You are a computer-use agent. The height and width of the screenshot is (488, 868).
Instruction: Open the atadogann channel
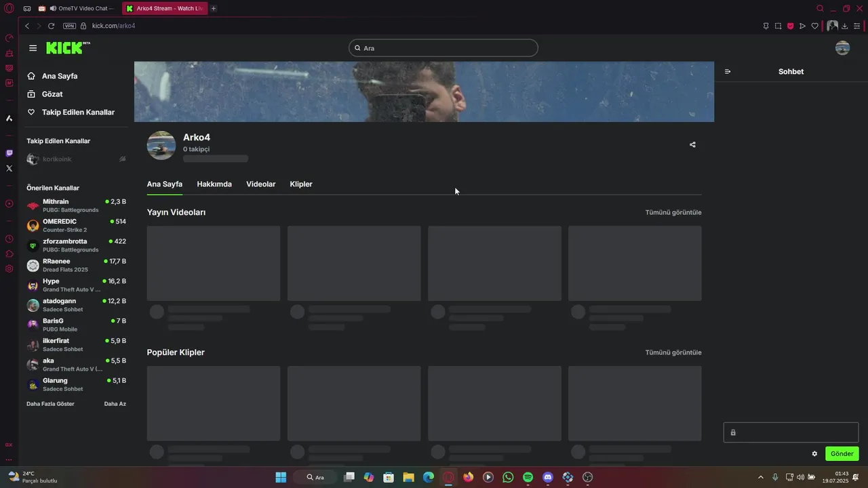(x=76, y=305)
